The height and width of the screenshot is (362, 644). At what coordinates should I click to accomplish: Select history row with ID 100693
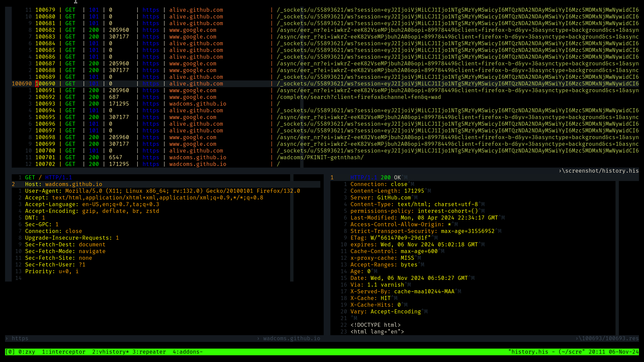click(x=45, y=104)
